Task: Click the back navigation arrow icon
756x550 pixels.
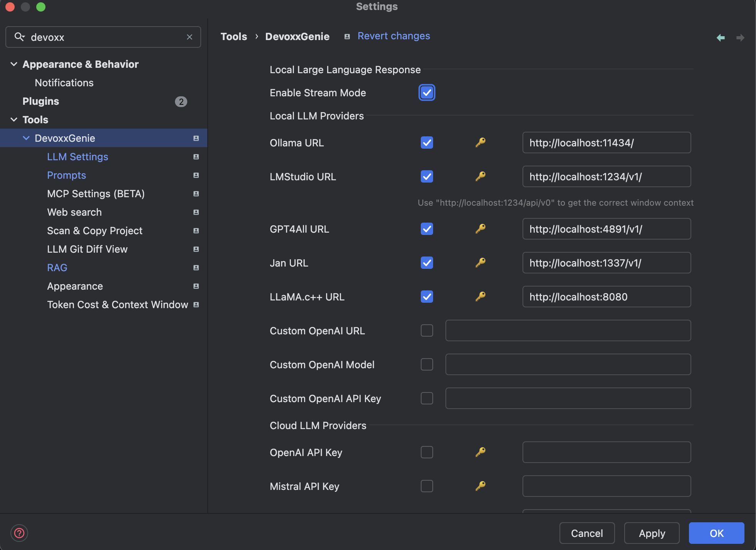Action: pyautogui.click(x=721, y=37)
